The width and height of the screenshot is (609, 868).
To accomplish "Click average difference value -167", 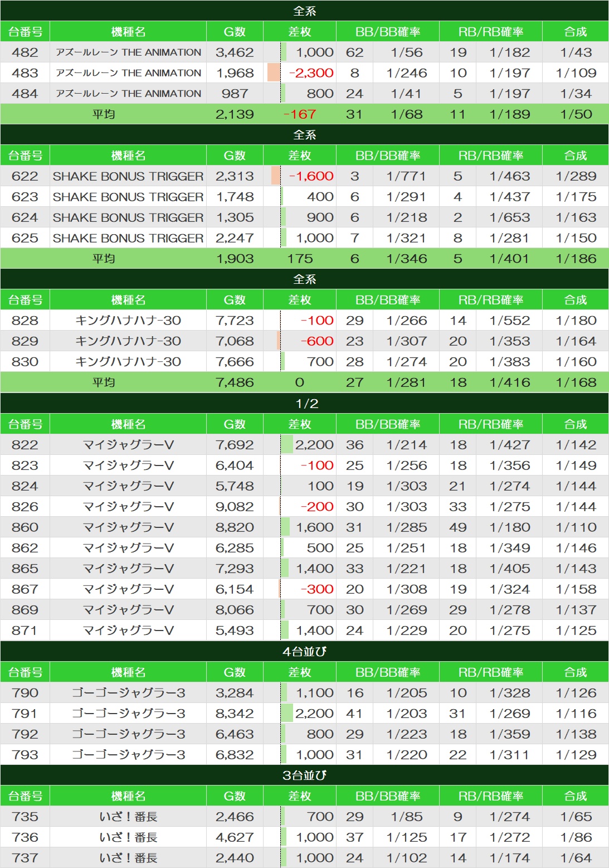I will point(300,114).
